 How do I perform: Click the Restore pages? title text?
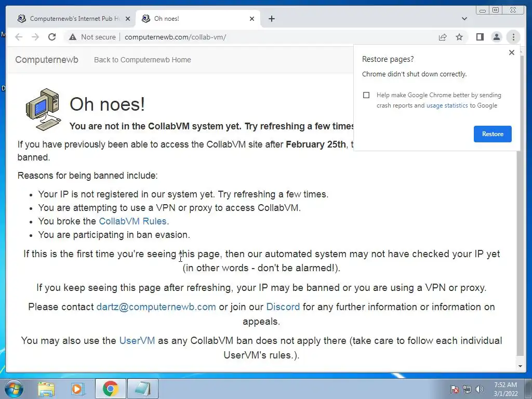pos(388,59)
